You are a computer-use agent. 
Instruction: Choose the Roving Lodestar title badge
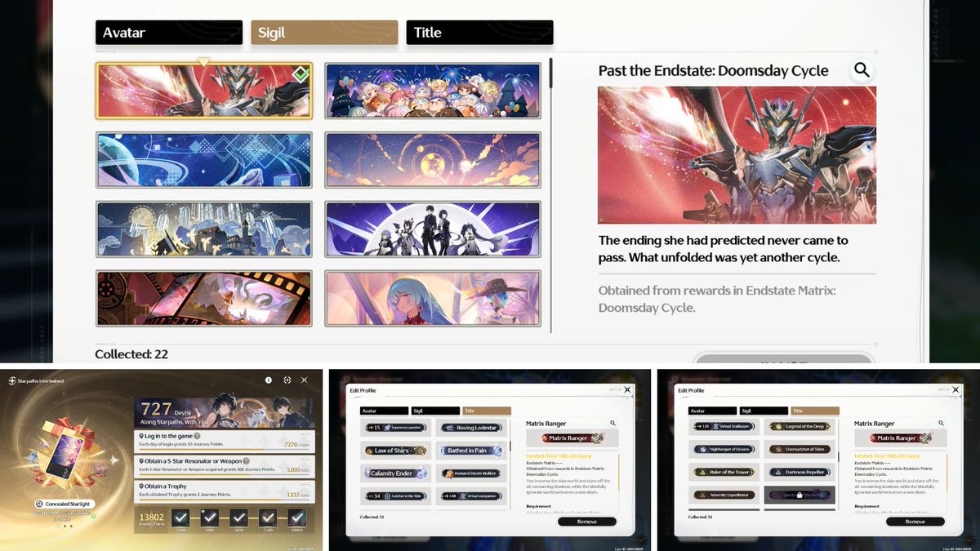470,427
